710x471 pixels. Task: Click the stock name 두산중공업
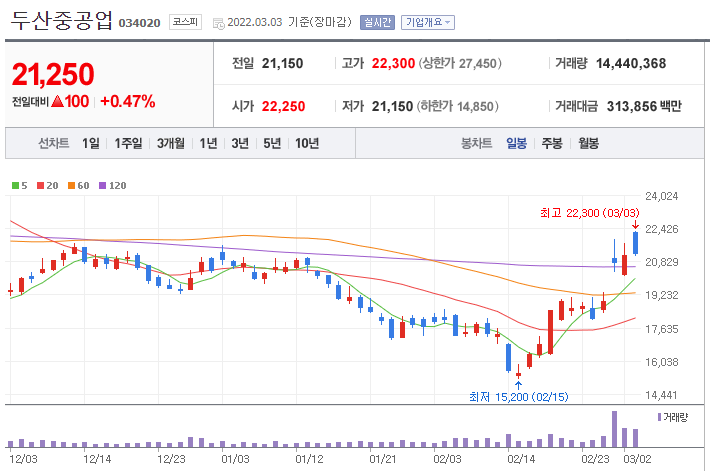(x=61, y=21)
